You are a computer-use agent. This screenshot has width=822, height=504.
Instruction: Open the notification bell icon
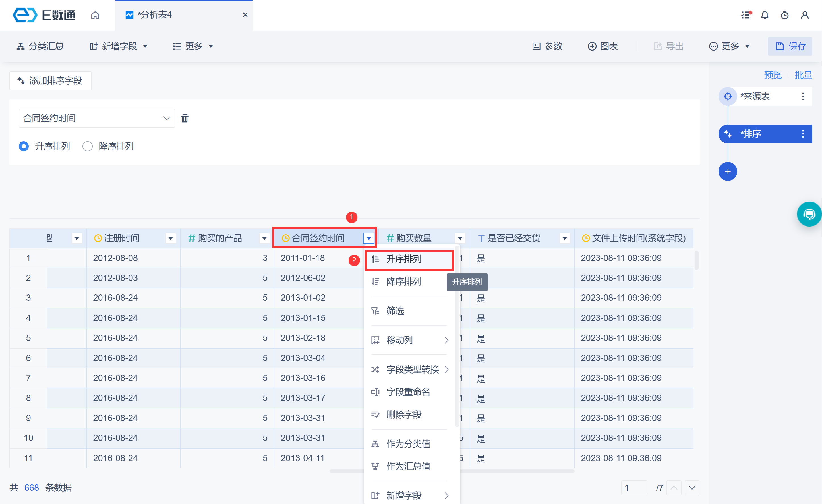(765, 15)
